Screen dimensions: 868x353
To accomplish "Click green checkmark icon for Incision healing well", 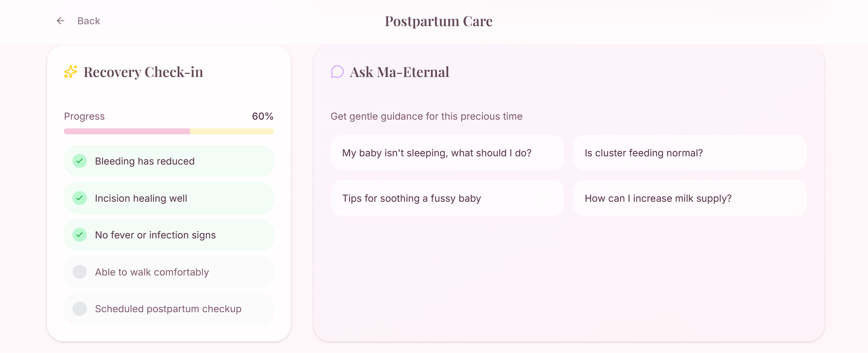I will (x=80, y=198).
